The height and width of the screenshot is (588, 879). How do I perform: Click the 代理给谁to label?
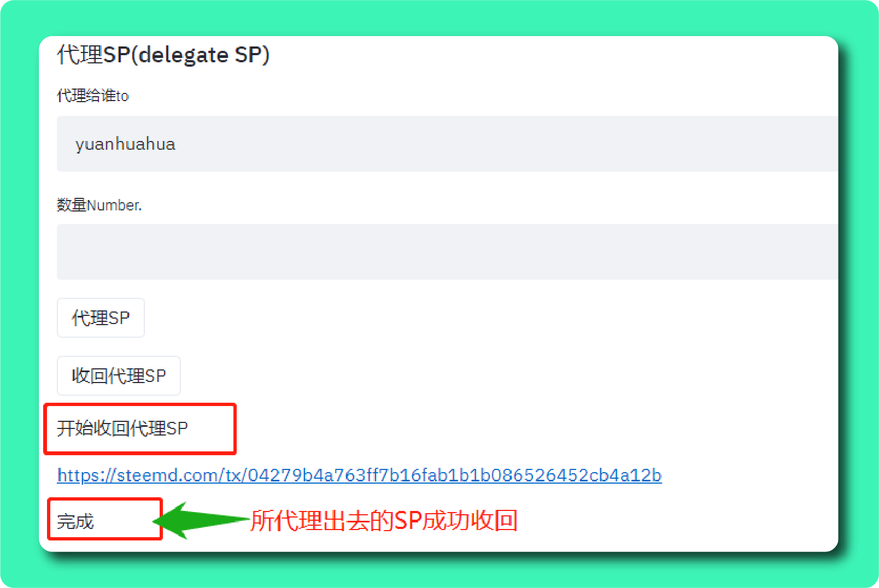[x=93, y=96]
